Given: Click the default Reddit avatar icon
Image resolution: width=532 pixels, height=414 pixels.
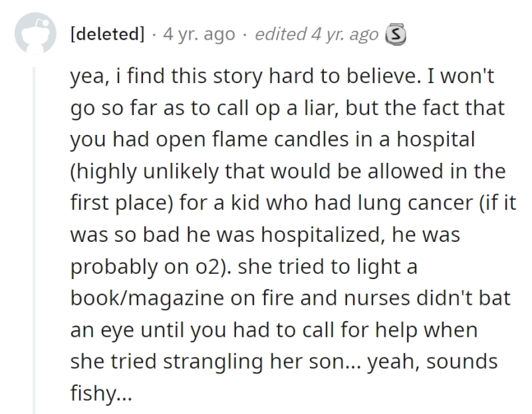Looking at the screenshot, I should click(x=35, y=33).
